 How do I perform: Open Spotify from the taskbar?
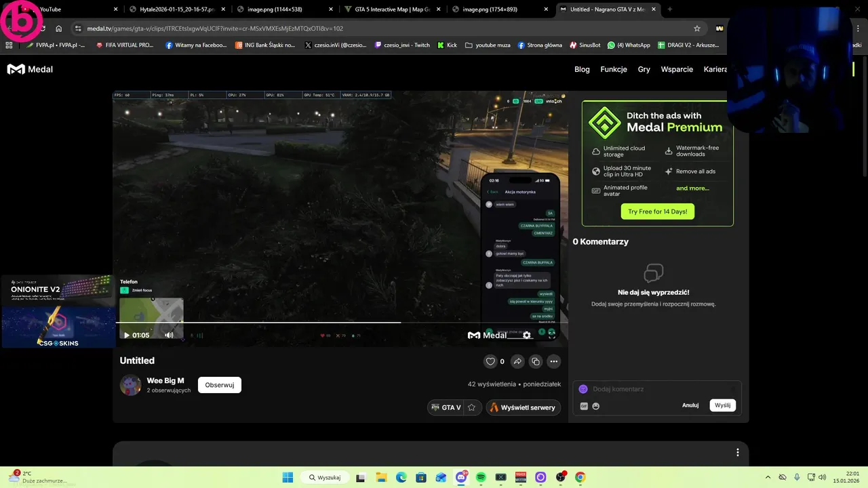click(x=481, y=477)
